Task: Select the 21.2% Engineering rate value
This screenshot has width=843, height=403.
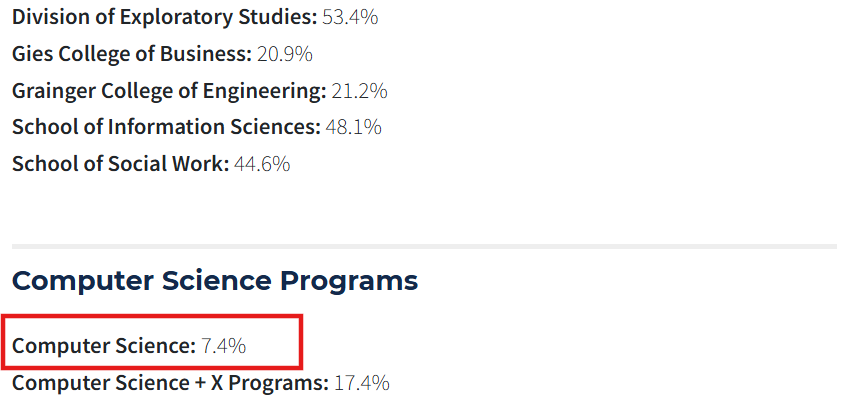Action: (x=360, y=91)
